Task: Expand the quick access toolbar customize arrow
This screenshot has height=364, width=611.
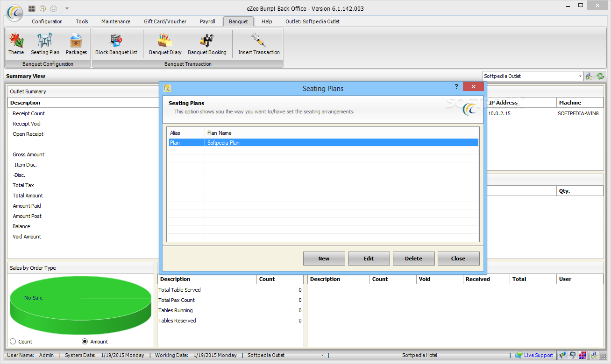Action: pyautogui.click(x=67, y=8)
